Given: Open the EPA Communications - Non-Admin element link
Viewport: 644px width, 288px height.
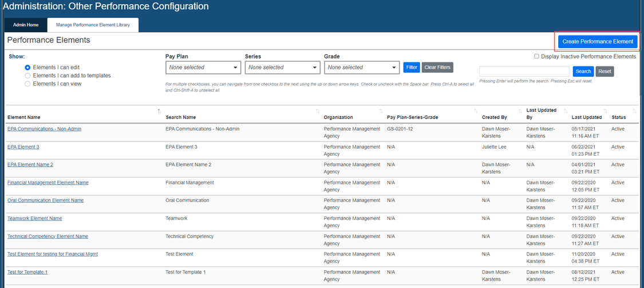Looking at the screenshot, I should click(44, 129).
